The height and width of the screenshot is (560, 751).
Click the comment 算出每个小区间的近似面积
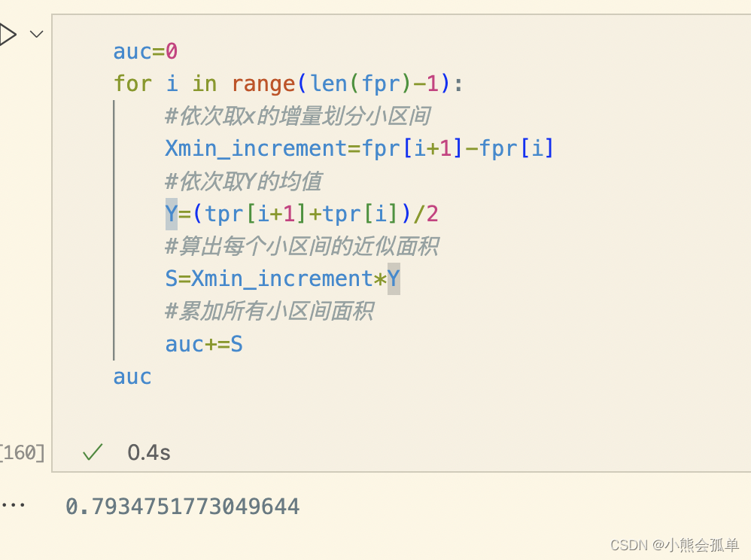[302, 246]
